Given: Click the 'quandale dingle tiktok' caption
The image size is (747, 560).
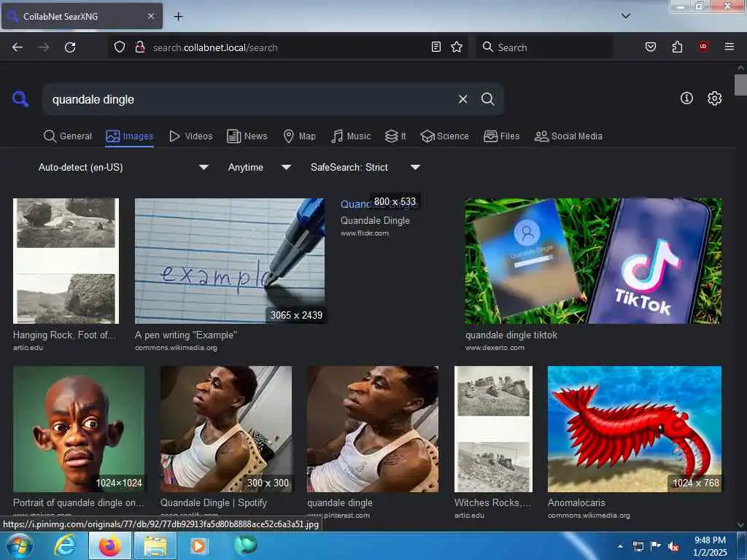Looking at the screenshot, I should pyautogui.click(x=511, y=335).
